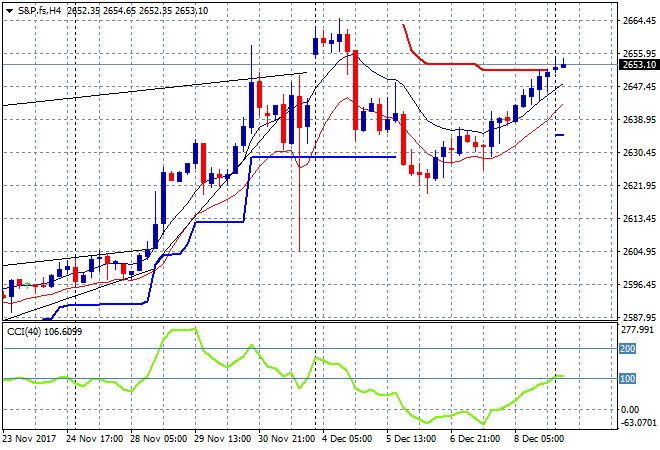Image resolution: width=660 pixels, height=450 pixels.
Task: Click the current price tag 2653.10
Action: tap(639, 65)
